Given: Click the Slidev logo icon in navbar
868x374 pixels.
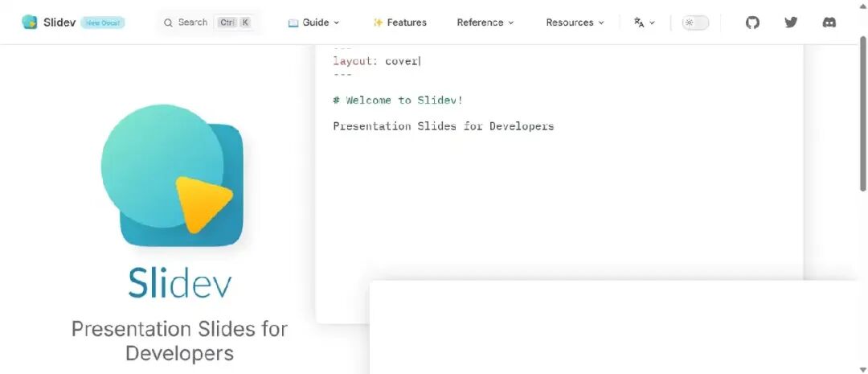Looking at the screenshot, I should pyautogui.click(x=30, y=23).
